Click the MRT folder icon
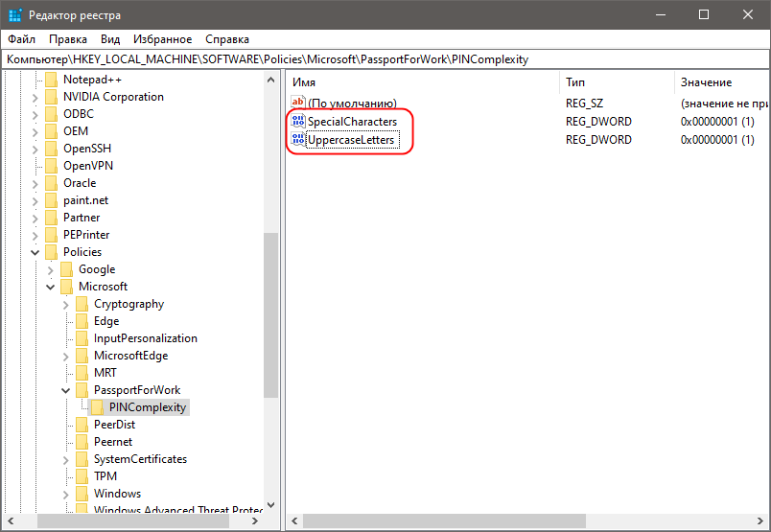The height and width of the screenshot is (532, 771). point(82,373)
